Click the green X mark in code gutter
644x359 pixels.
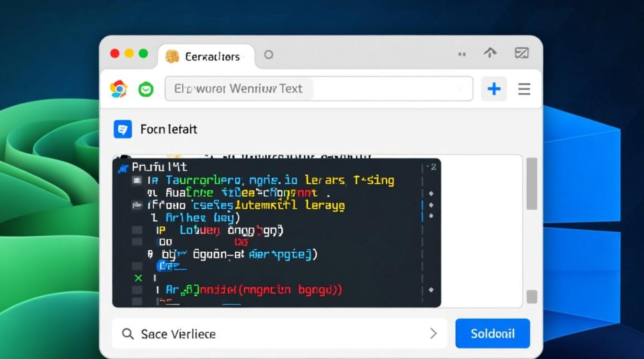(x=138, y=278)
